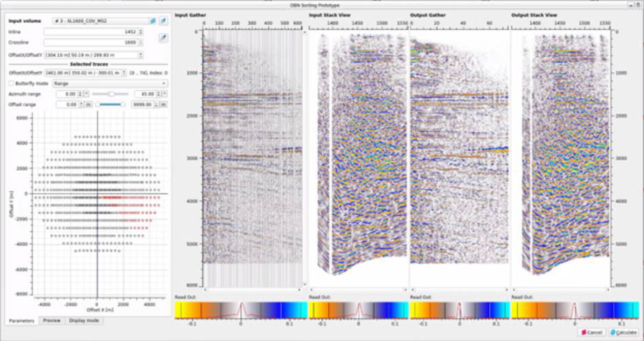This screenshot has height=341, width=644.
Task: Click the color bar under Output Stack View
Action: click(575, 309)
